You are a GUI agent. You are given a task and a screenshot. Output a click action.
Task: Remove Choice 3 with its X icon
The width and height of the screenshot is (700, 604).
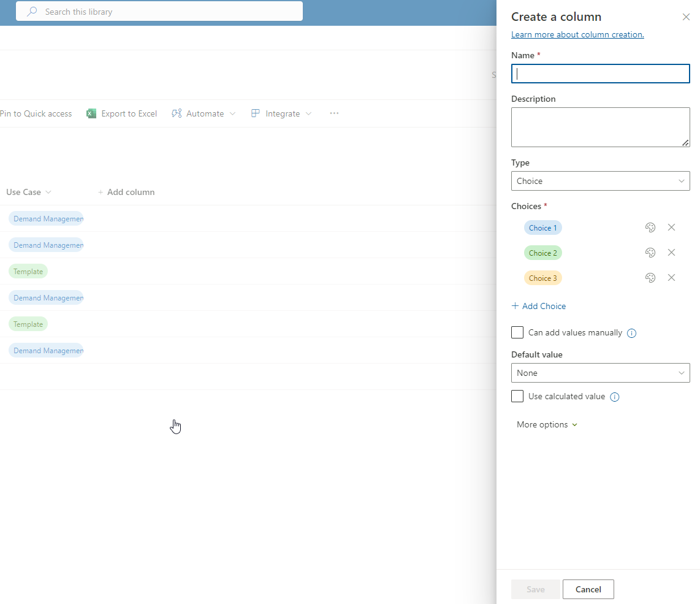tap(671, 278)
